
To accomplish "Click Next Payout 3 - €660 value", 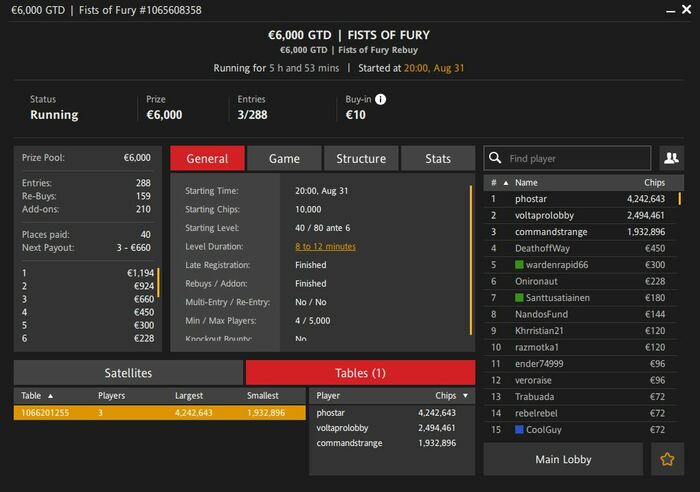I will coord(133,247).
